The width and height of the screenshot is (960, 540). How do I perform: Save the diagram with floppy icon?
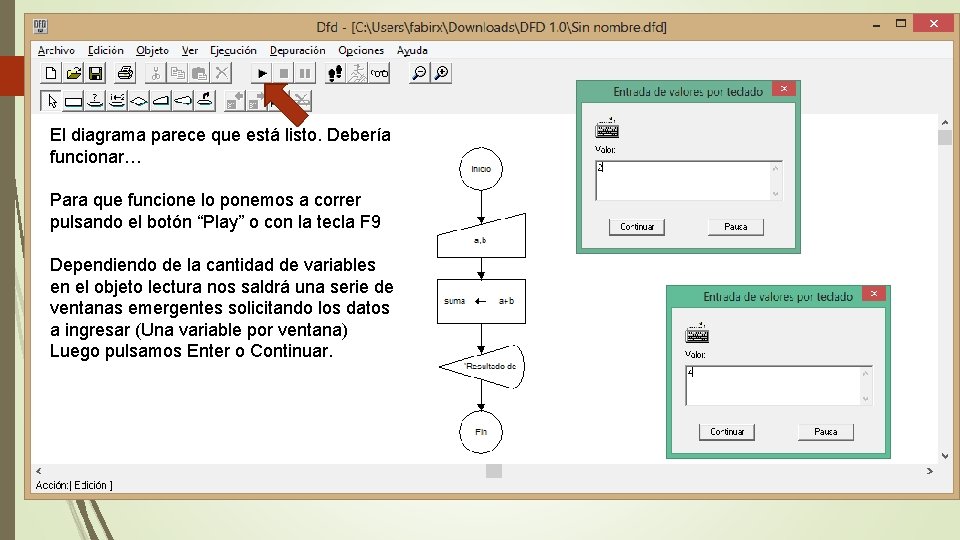coord(96,73)
